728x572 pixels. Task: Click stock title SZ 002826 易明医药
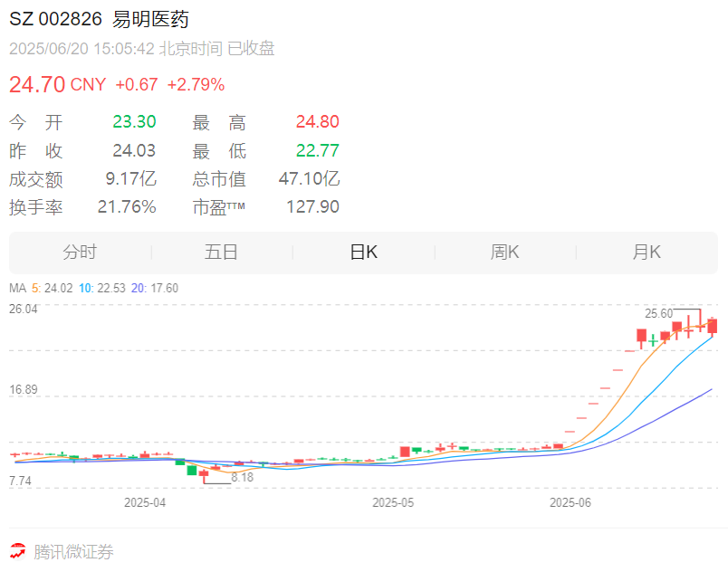pyautogui.click(x=99, y=20)
